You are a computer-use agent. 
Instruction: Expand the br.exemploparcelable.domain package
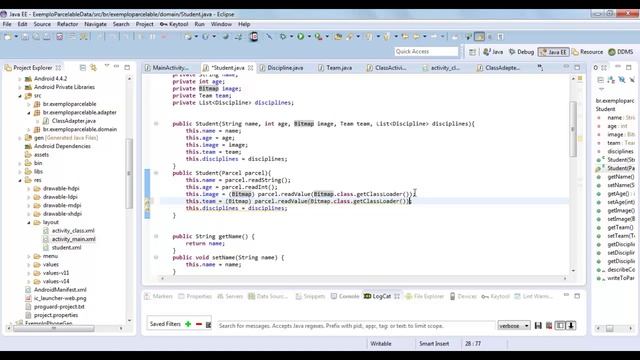(29, 129)
